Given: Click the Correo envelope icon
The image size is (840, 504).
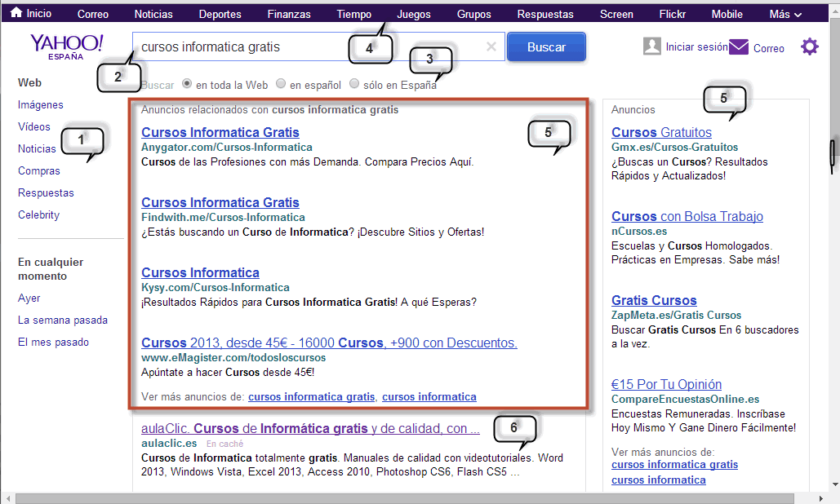Looking at the screenshot, I should coord(739,47).
